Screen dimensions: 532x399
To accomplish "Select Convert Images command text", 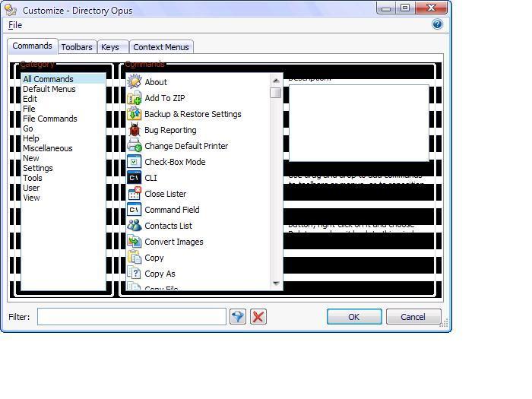I will point(174,242).
